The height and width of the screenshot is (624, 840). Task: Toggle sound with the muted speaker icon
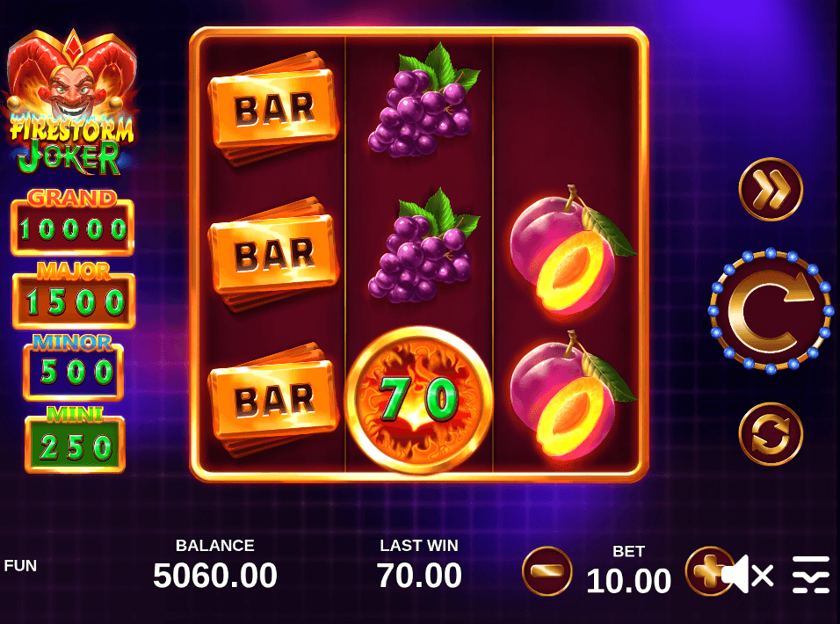(747, 574)
